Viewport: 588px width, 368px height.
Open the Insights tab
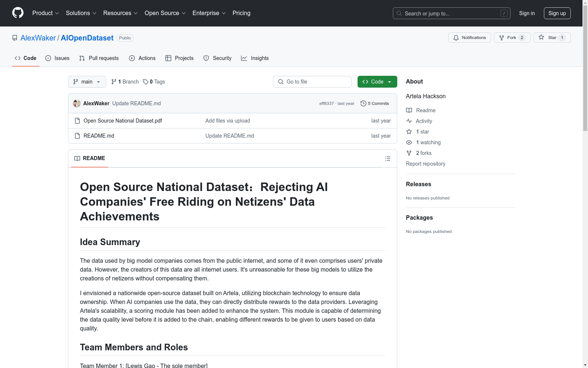click(x=255, y=58)
